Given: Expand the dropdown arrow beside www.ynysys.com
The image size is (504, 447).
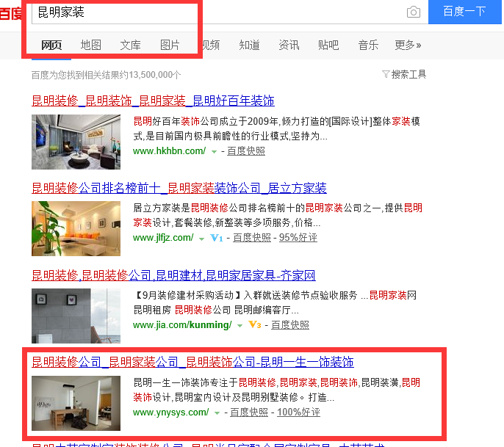Looking at the screenshot, I should (217, 413).
